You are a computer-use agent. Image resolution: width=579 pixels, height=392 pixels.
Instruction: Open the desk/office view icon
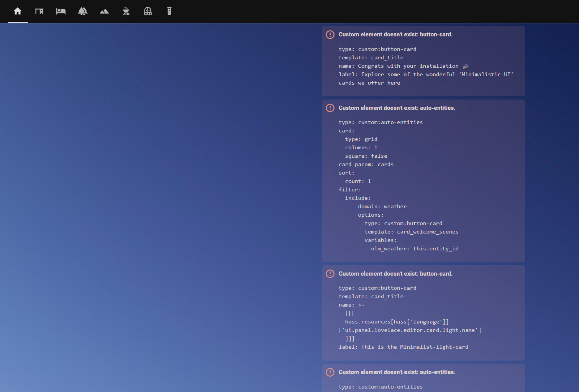[x=39, y=11]
